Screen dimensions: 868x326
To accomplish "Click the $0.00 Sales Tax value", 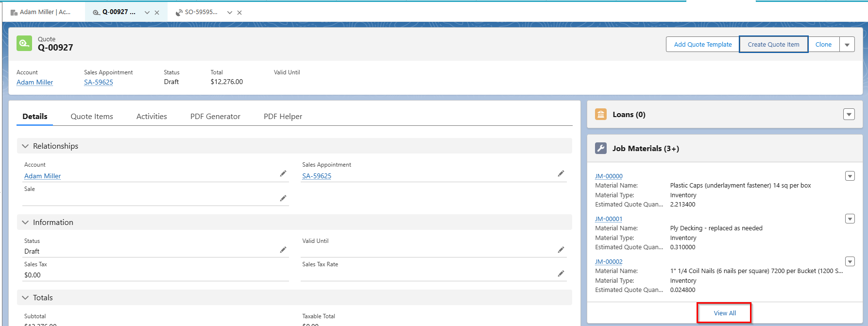I will [33, 275].
